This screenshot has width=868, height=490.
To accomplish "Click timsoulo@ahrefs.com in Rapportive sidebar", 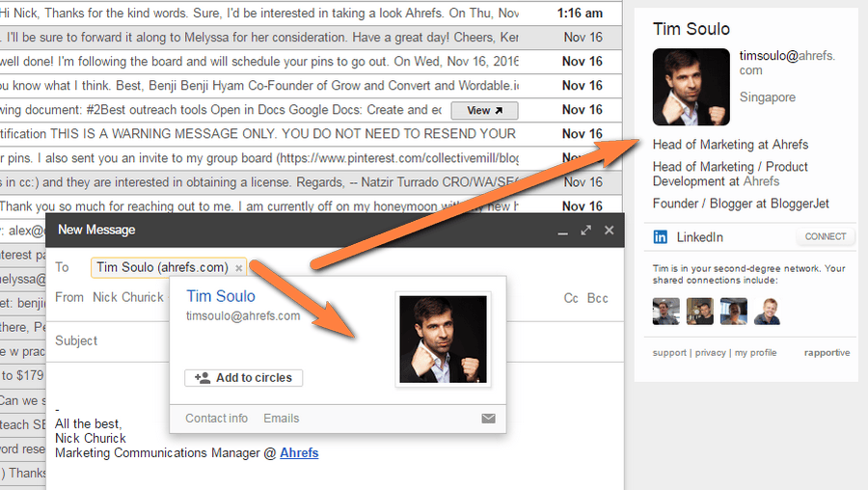I will pos(787,63).
